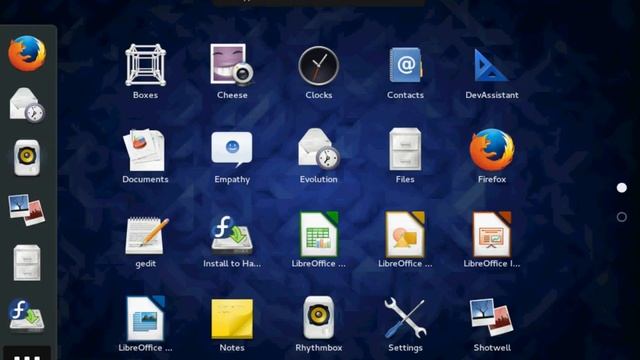Viewport: 640px width, 360px height.
Task: Open LibreOffice Impress orange presentation icon
Action: click(492, 234)
